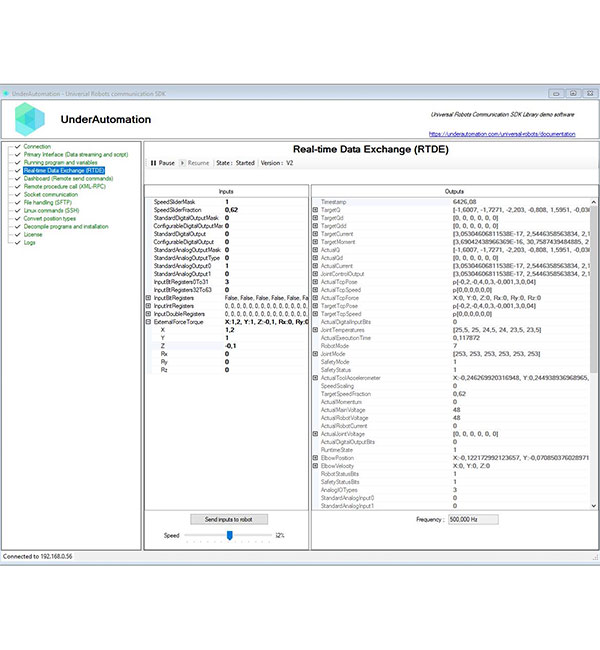Click the Frequency field showing 500,000 Hz

click(x=473, y=519)
